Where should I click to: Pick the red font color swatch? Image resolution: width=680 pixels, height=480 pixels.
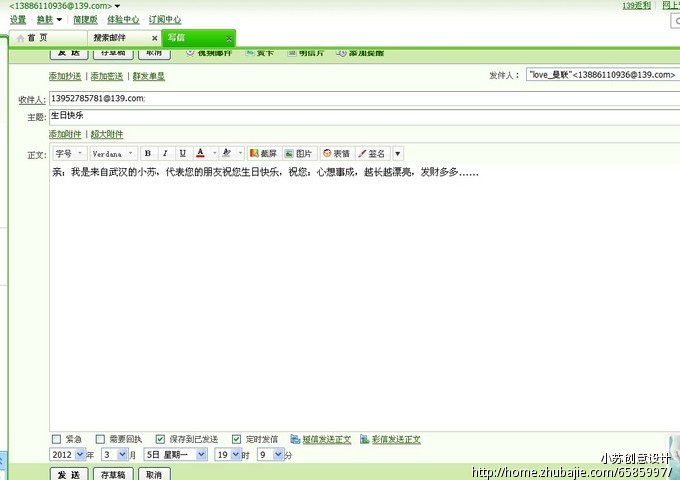pos(201,154)
